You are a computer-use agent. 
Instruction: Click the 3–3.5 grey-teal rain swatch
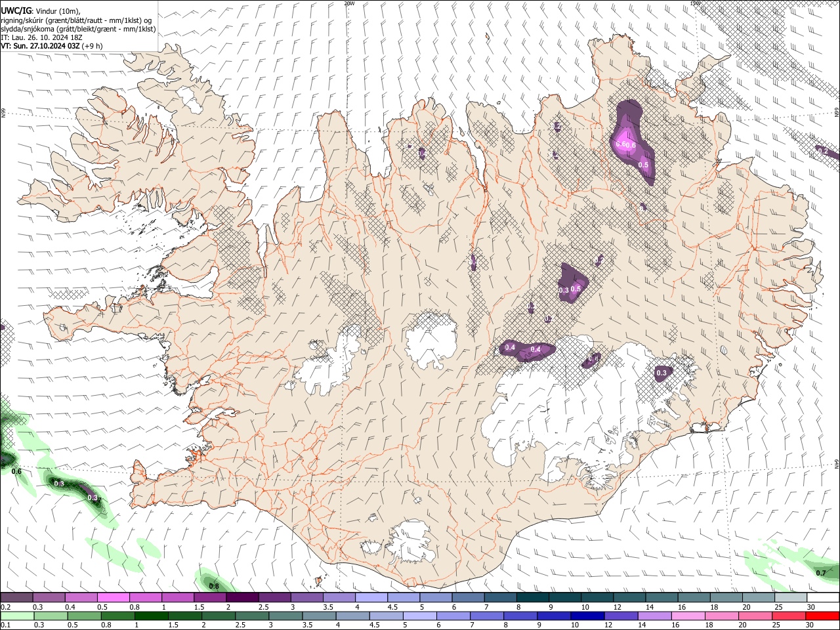click(286, 616)
